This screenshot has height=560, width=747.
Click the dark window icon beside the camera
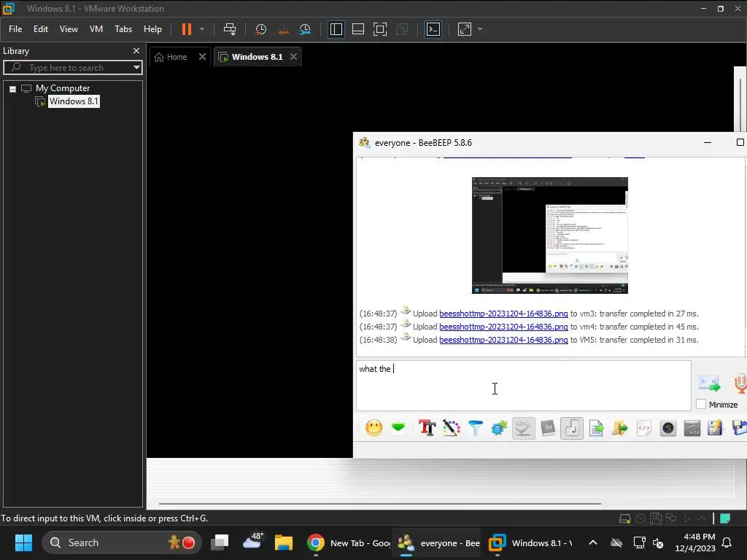coord(692,427)
